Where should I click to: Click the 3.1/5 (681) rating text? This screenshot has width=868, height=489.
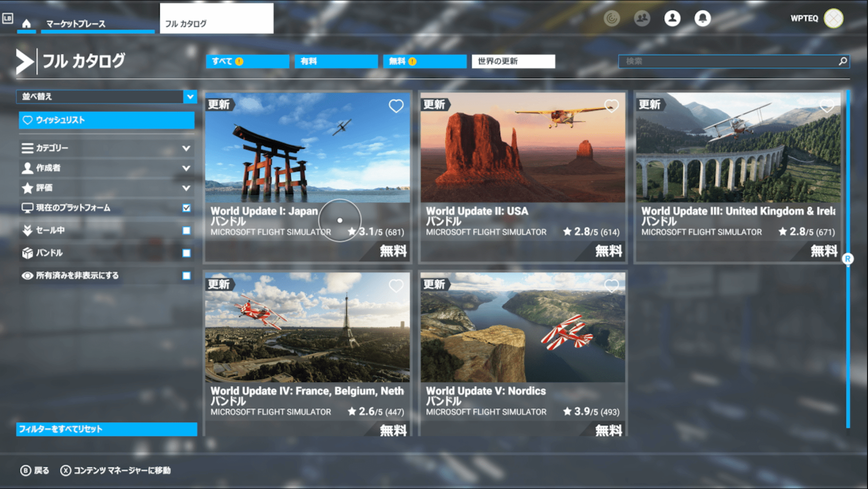point(376,232)
